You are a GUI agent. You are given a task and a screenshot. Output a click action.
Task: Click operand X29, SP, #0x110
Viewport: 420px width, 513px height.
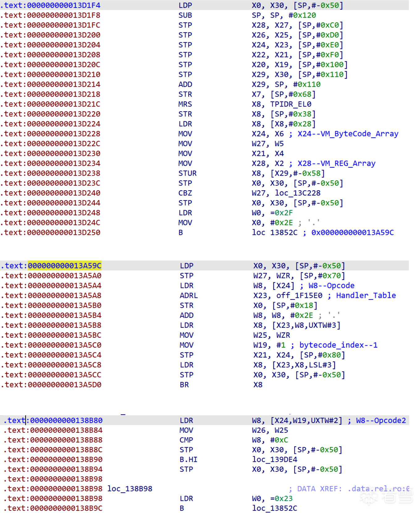click(286, 84)
